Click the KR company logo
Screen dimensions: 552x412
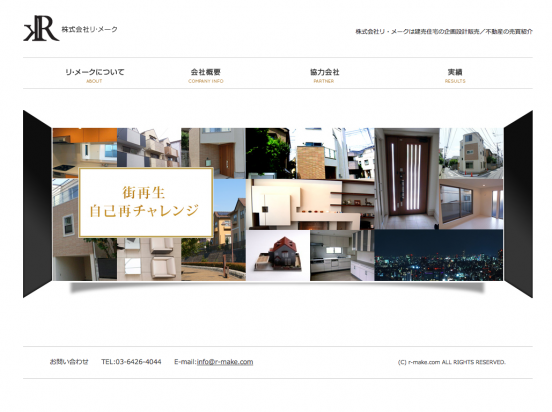tap(41, 28)
